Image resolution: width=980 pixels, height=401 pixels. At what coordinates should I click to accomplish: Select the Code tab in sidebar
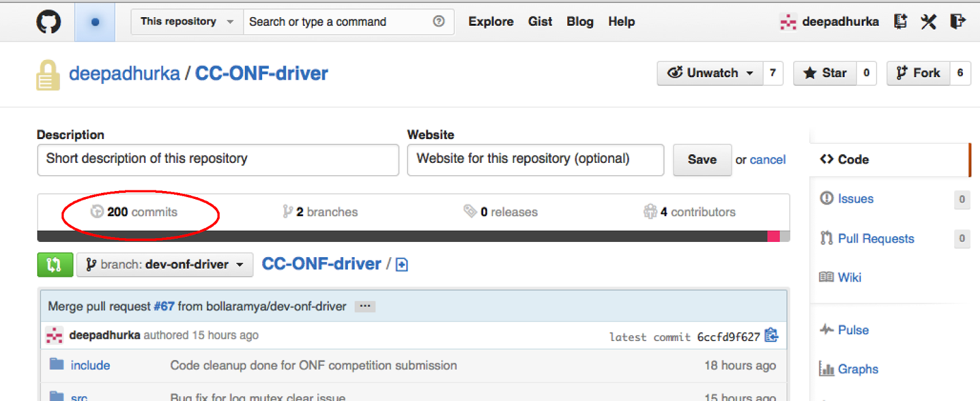click(x=890, y=159)
